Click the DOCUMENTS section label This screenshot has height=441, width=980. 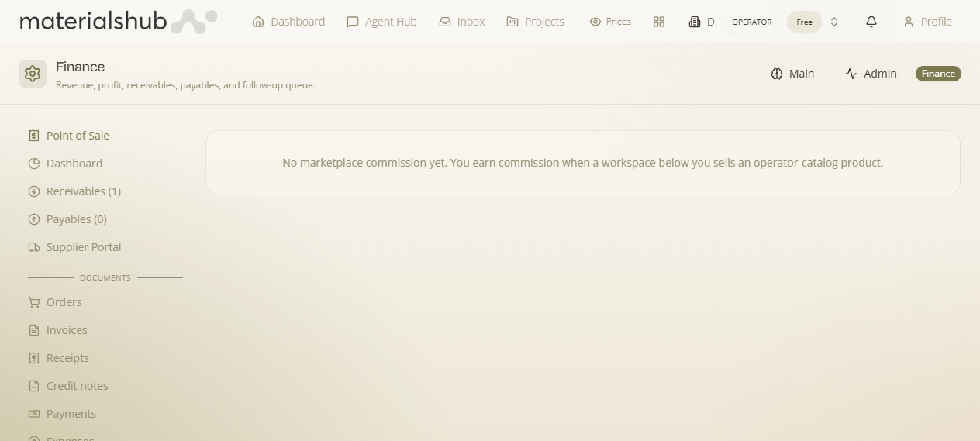tap(105, 277)
